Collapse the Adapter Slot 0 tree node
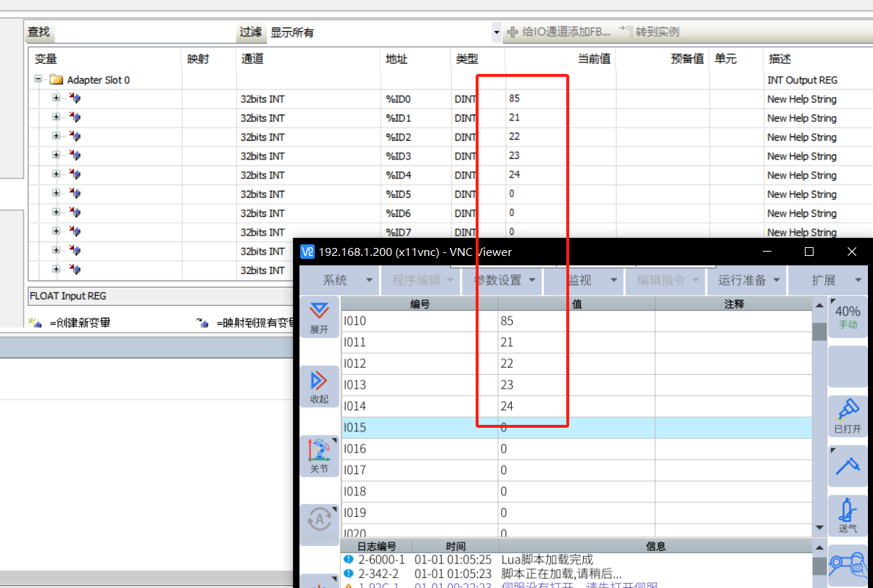Screen dimensions: 873x588 tap(38, 80)
